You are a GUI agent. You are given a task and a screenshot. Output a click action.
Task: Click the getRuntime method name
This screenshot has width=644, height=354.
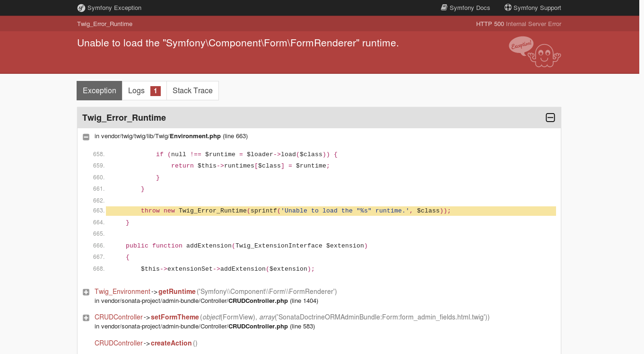pos(177,292)
